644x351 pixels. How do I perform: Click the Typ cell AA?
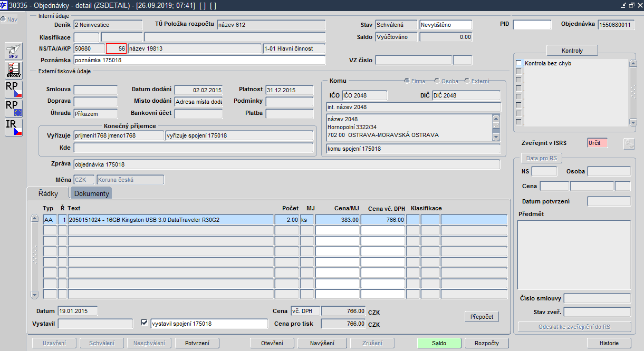(x=50, y=220)
